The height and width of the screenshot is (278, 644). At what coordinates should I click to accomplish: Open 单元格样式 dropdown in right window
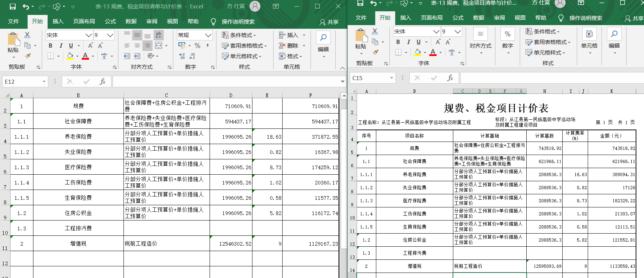545,53
